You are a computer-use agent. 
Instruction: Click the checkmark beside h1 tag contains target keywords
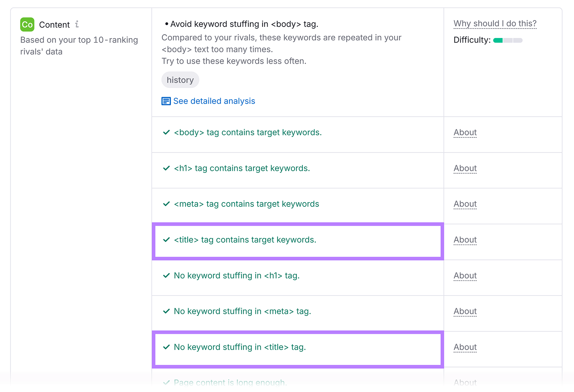(166, 168)
